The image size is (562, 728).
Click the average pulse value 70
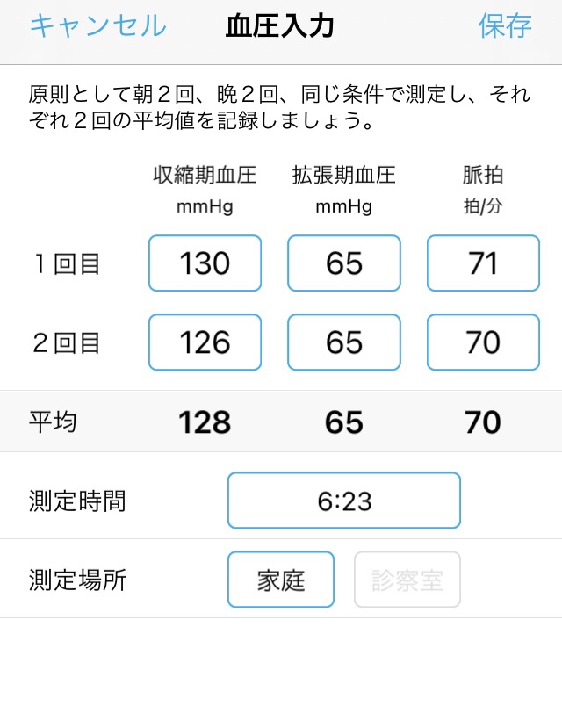[x=483, y=422]
